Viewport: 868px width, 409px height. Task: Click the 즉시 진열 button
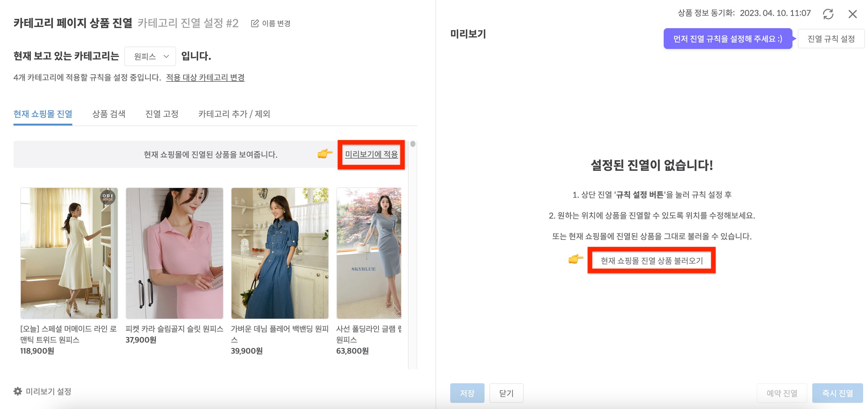click(838, 393)
